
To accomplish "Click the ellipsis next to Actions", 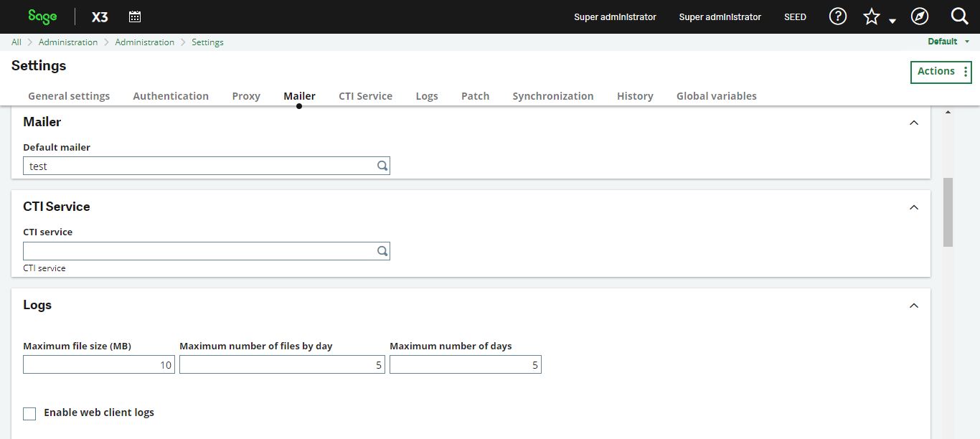I will pyautogui.click(x=964, y=71).
